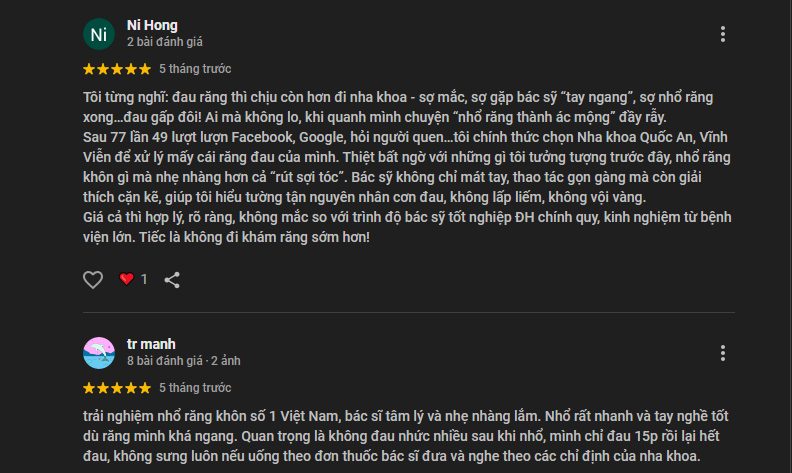This screenshot has width=792, height=473.
Task: Click the last star of tr manh's rating
Action: tap(145, 388)
